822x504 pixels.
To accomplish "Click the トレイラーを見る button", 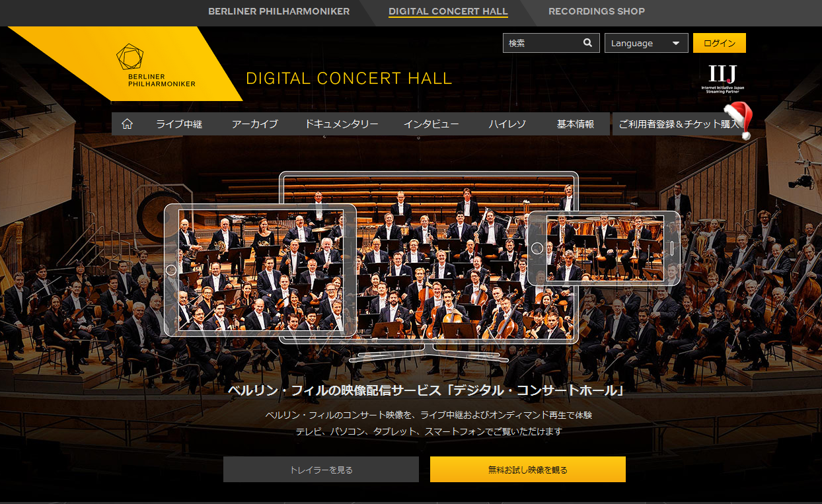I will (321, 470).
